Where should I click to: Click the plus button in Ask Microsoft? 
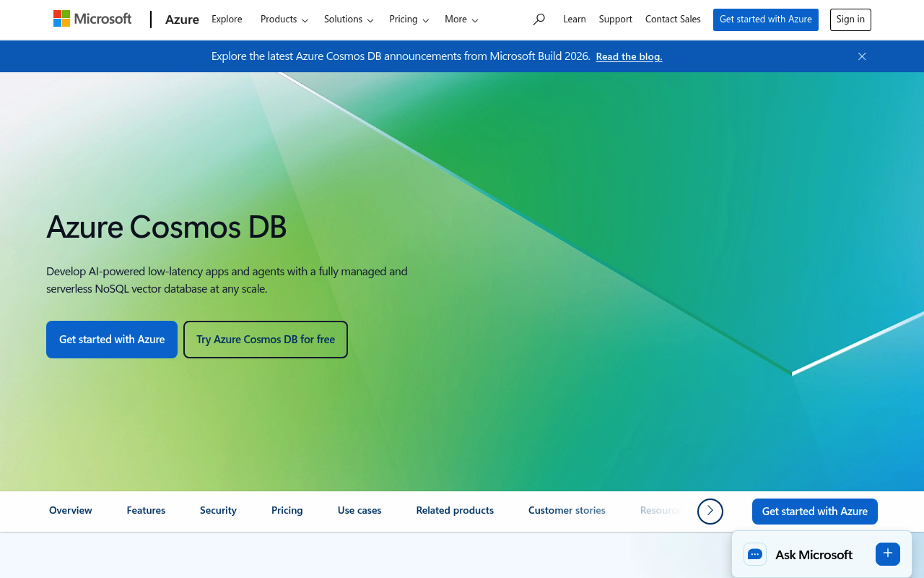(888, 553)
